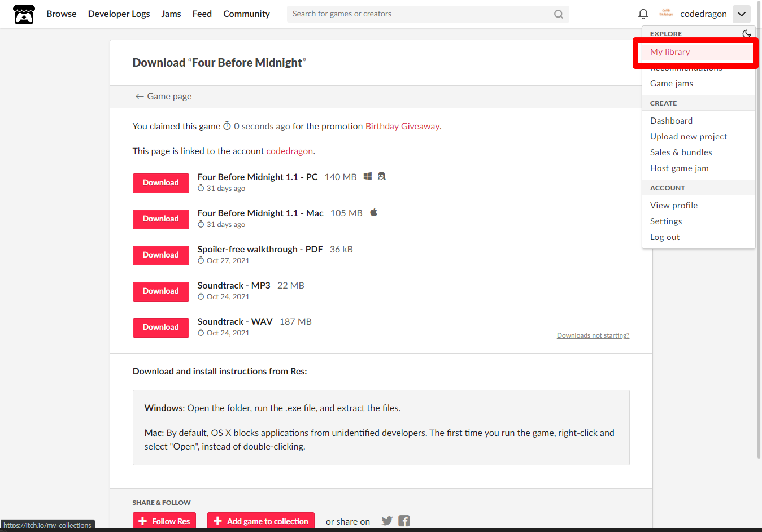
Task: Open Jams in top navigation
Action: (171, 14)
